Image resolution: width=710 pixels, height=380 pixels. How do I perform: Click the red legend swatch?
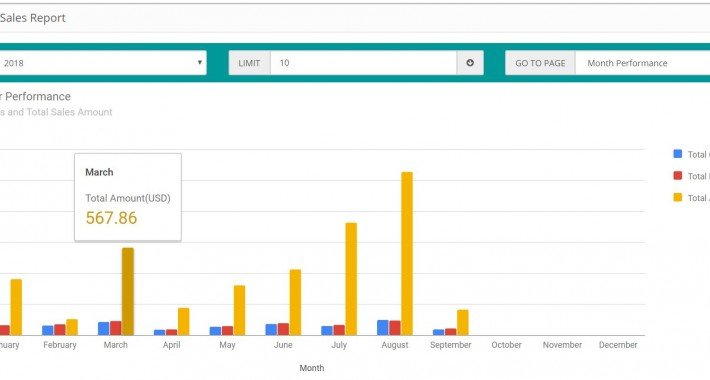point(678,176)
